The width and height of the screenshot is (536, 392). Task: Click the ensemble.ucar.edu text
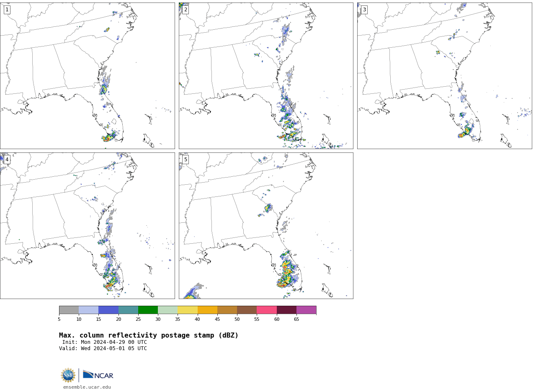[87, 387]
